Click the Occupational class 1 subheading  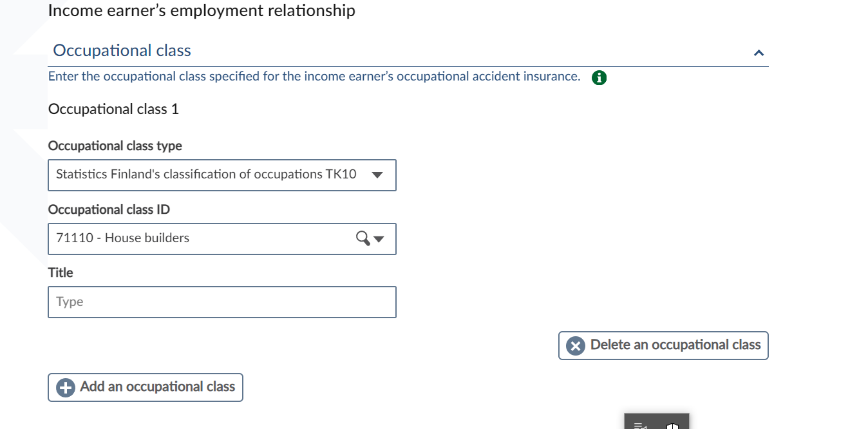[x=113, y=110]
